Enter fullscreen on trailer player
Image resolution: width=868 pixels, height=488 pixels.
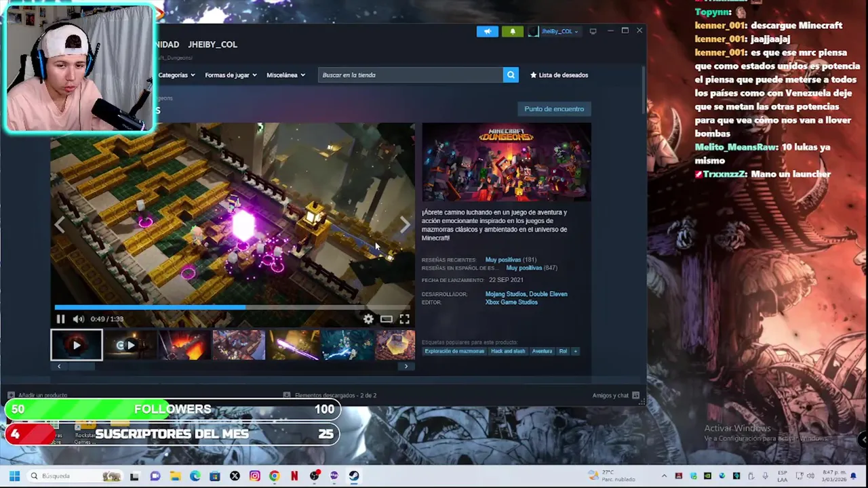click(x=404, y=319)
